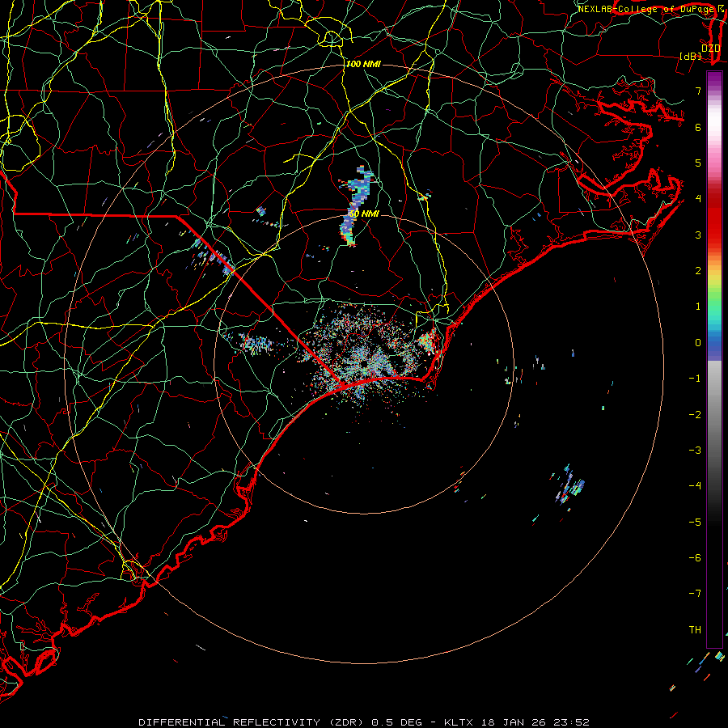Click the -3 value on the color scale
This screenshot has height=728, width=728.
click(x=695, y=451)
